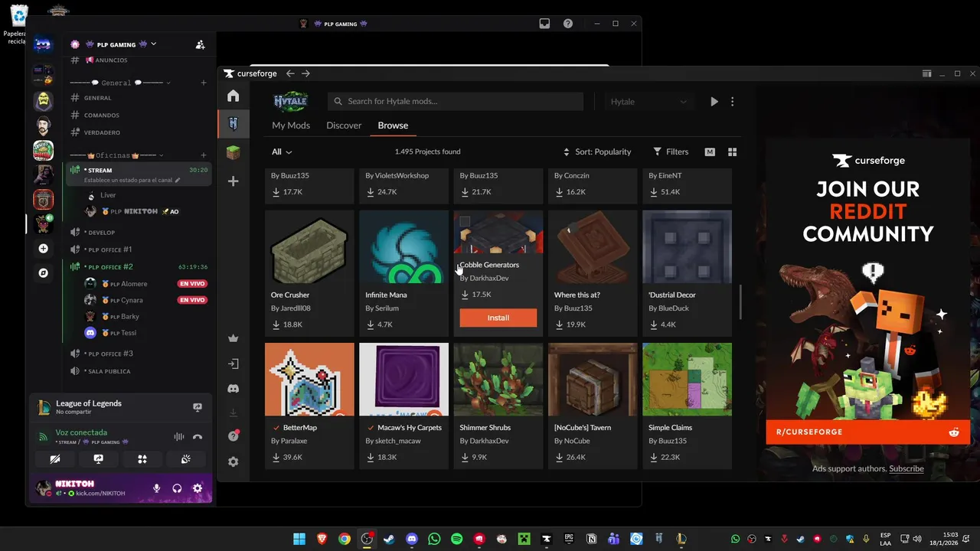Open the Sort: Popularity dropdown
Viewport: 980px width, 551px height.
[597, 152]
